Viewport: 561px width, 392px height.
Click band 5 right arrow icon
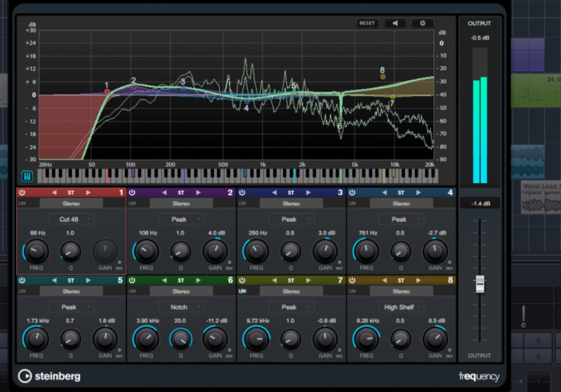88,280
